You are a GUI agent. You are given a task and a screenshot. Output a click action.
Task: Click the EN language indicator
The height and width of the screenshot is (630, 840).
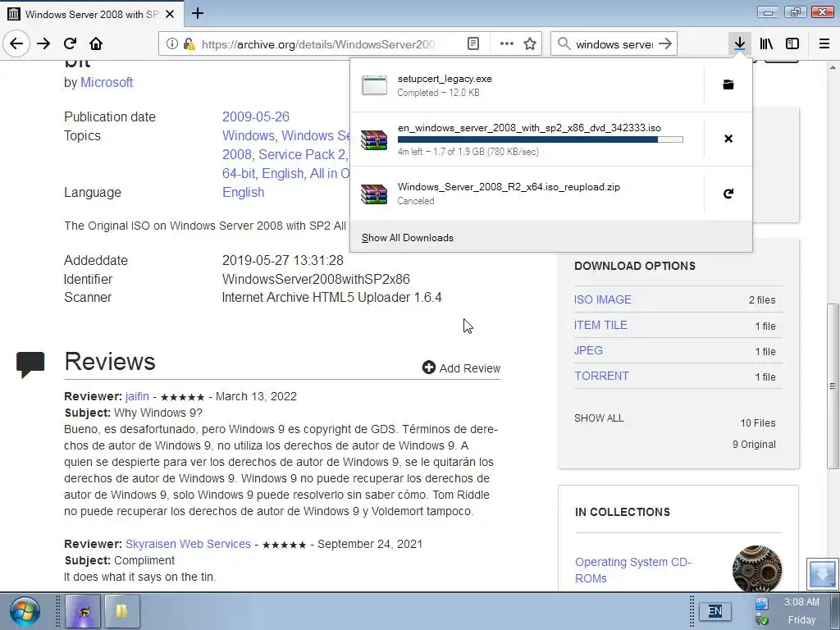tap(714, 610)
